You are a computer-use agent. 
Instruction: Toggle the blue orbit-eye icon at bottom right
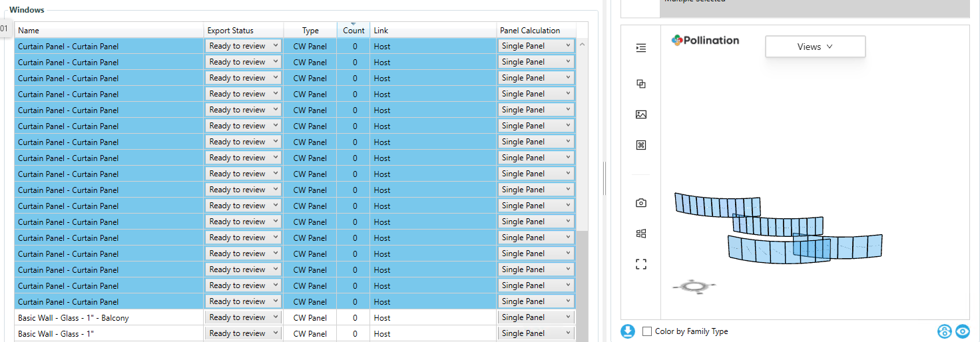(x=944, y=331)
